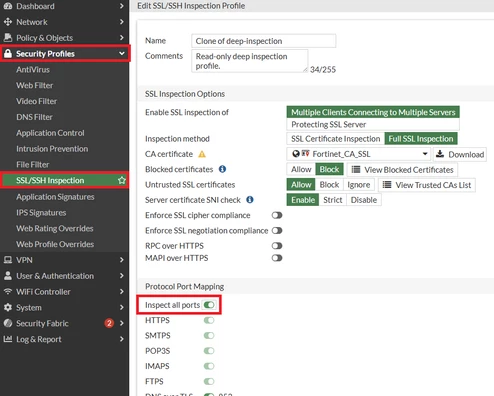The height and width of the screenshot is (396, 494).
Task: Expand the Dashboard menu chevron
Action: coord(122,6)
